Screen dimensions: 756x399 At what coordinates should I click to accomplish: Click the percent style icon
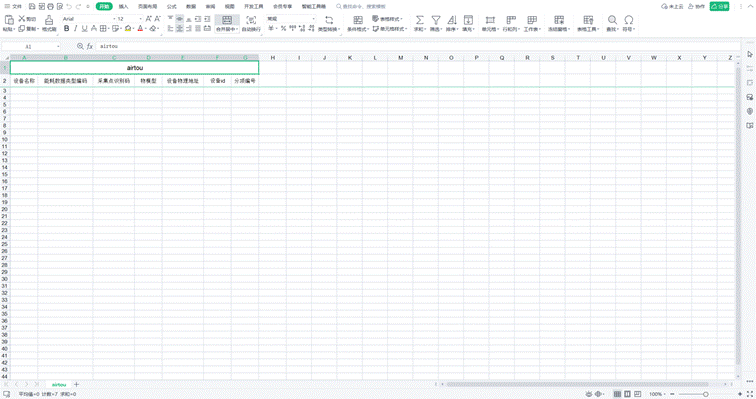(x=284, y=29)
